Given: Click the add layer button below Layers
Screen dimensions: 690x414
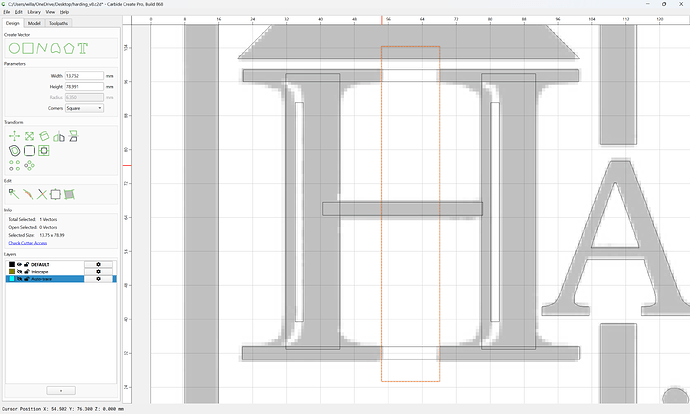Looking at the screenshot, I should [x=61, y=390].
